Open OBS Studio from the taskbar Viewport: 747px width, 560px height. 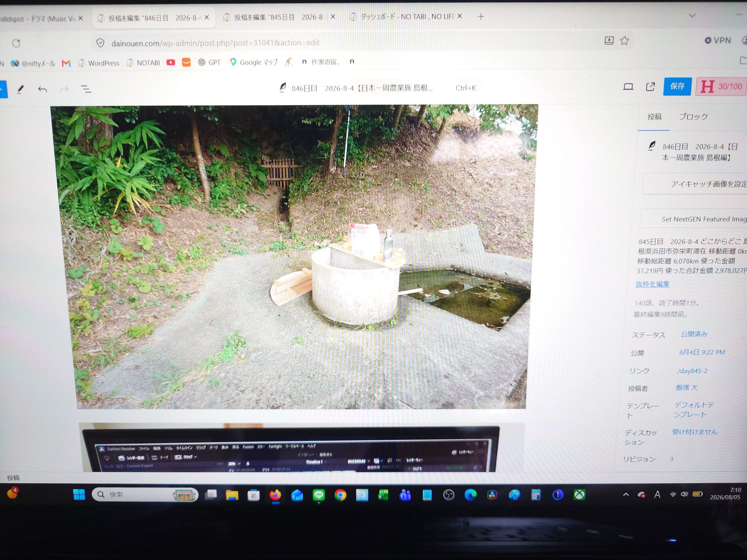[449, 495]
